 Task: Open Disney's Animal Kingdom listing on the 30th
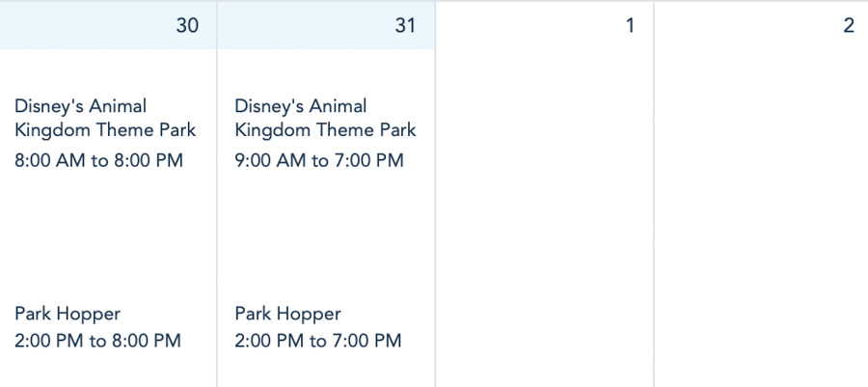point(105,118)
